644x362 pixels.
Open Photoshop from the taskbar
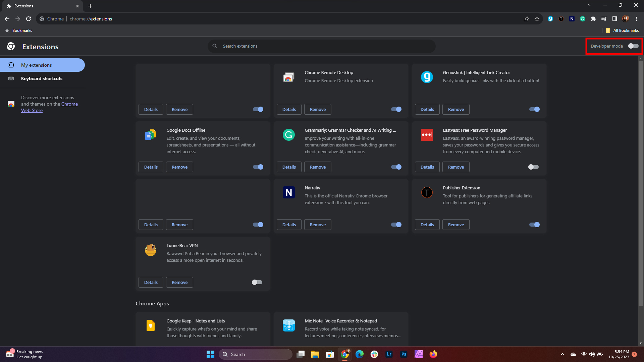tap(404, 354)
